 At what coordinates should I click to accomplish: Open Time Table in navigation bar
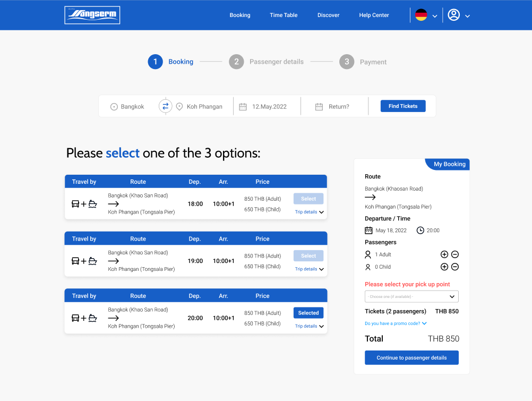point(284,15)
